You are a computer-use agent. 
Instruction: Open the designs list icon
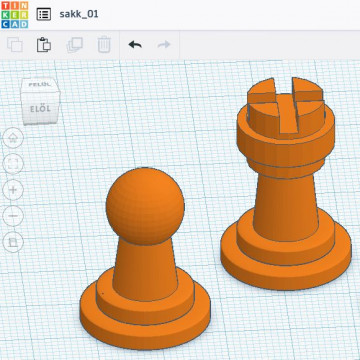point(44,14)
